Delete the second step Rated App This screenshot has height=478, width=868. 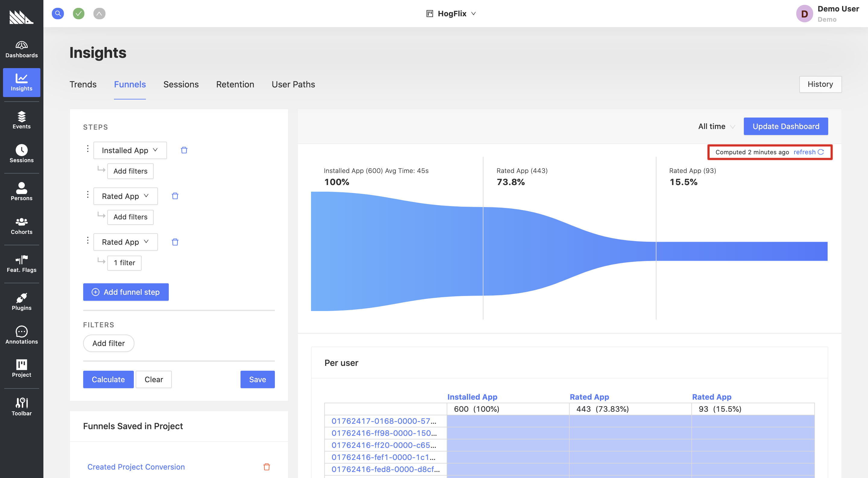(175, 196)
